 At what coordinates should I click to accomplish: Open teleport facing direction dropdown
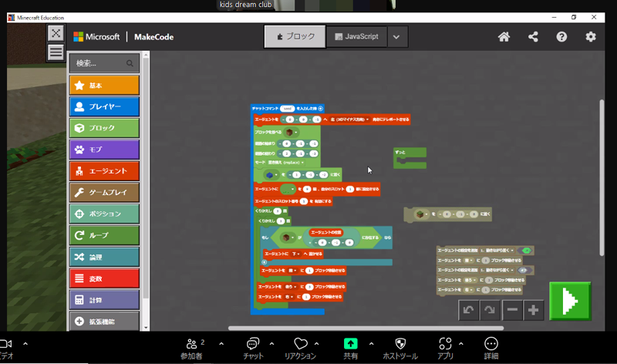(349, 120)
